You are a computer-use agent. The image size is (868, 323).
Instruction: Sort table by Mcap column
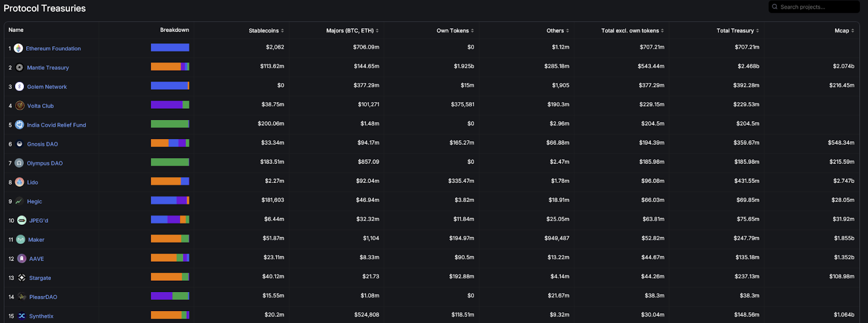tap(844, 30)
